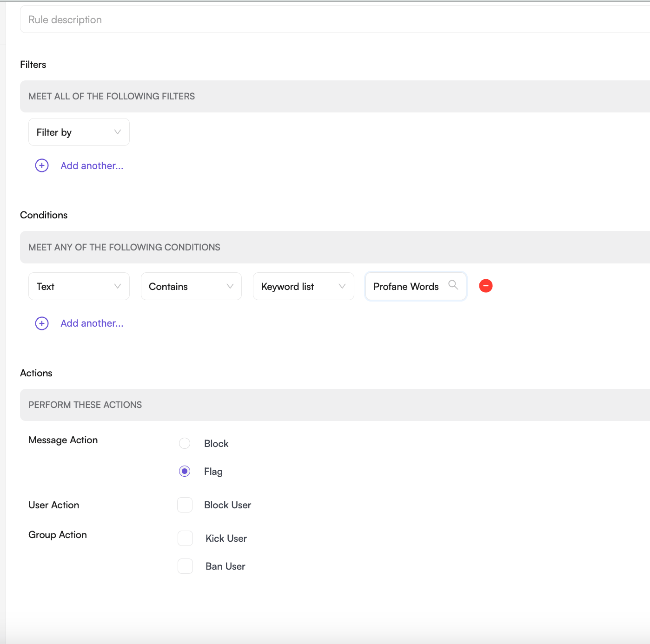Select the Flag message action radio
This screenshot has width=650, height=644.
click(185, 471)
